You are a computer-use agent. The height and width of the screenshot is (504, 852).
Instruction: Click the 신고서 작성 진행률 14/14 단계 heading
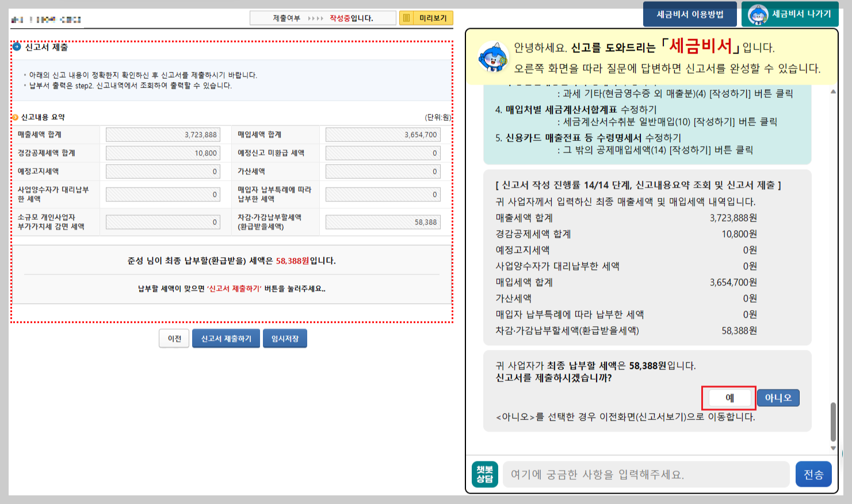tap(638, 185)
